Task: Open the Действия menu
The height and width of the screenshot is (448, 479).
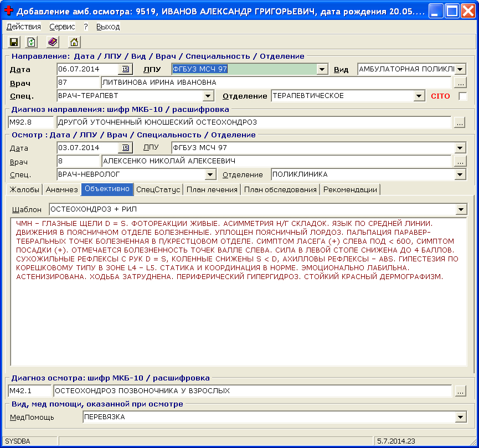Action: pyautogui.click(x=23, y=27)
